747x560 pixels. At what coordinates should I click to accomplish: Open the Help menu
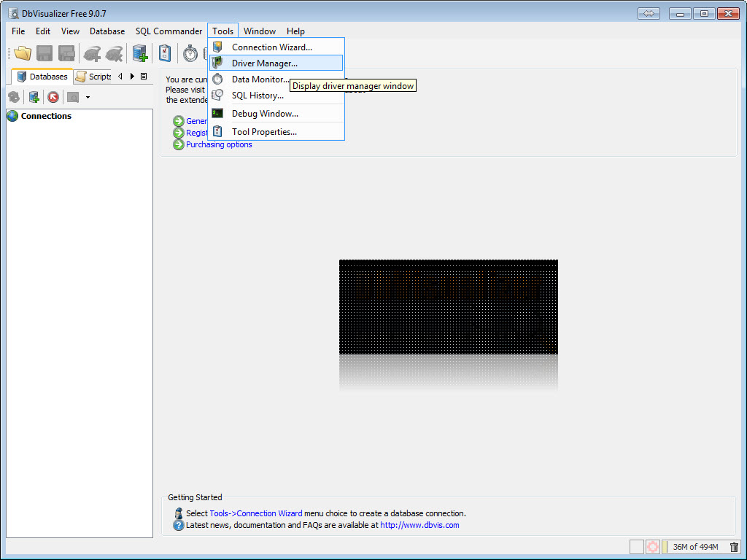[295, 31]
